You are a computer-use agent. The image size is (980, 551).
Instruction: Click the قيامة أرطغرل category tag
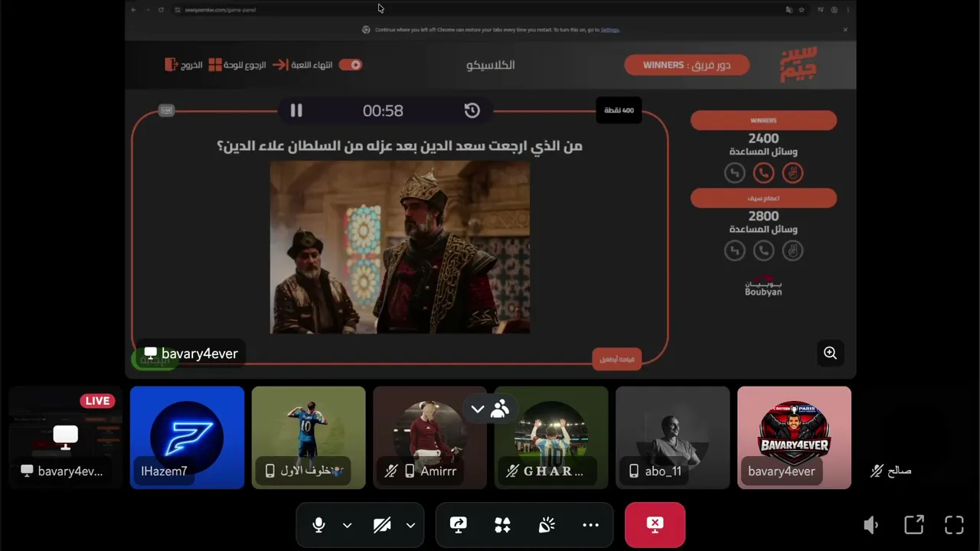click(x=617, y=359)
